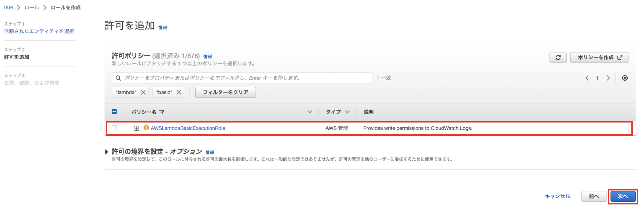Check the AWSLambdaBasicExecutionRole checkbox
The width and height of the screenshot is (644, 209).
(x=114, y=128)
